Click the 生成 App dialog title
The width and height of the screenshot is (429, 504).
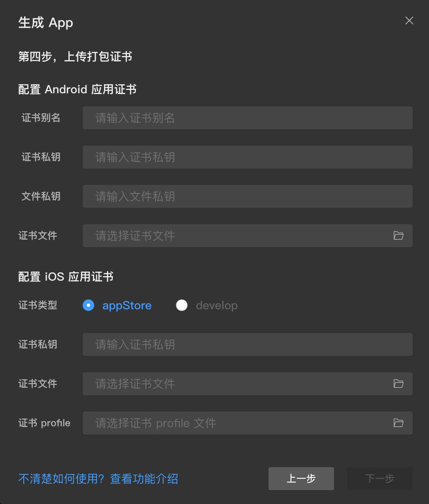(x=45, y=23)
